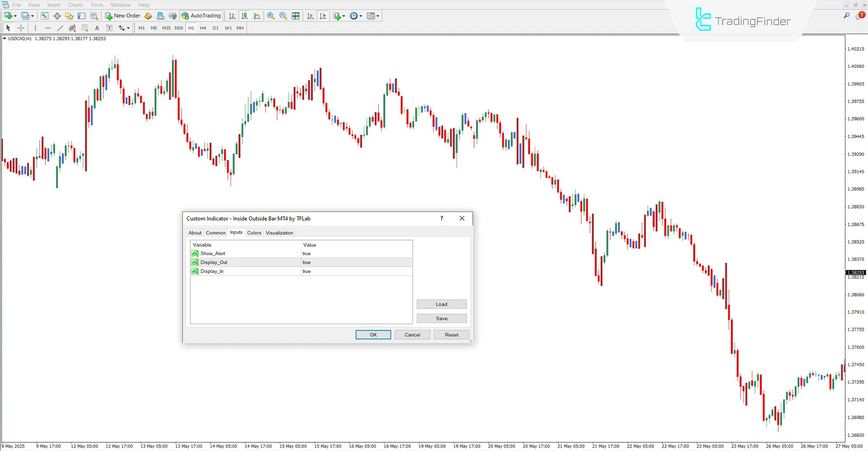The image size is (868, 451).
Task: Enable chart auto scroll
Action: point(310,16)
